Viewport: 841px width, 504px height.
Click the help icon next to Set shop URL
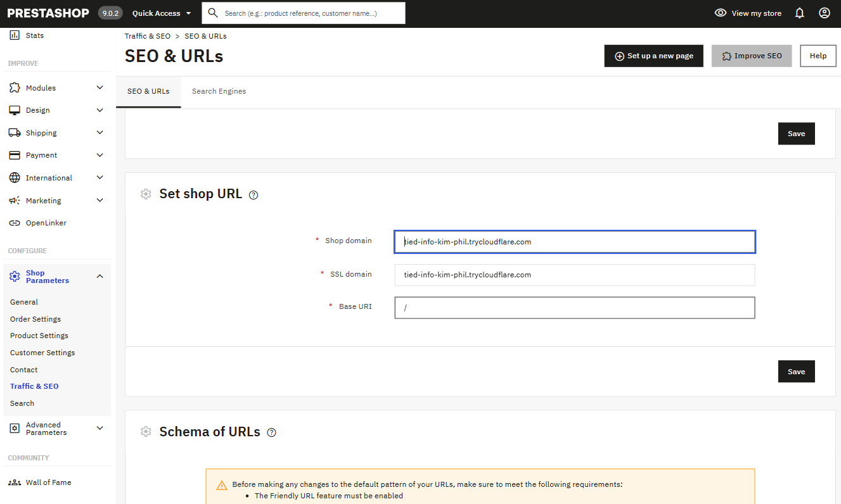tap(254, 195)
